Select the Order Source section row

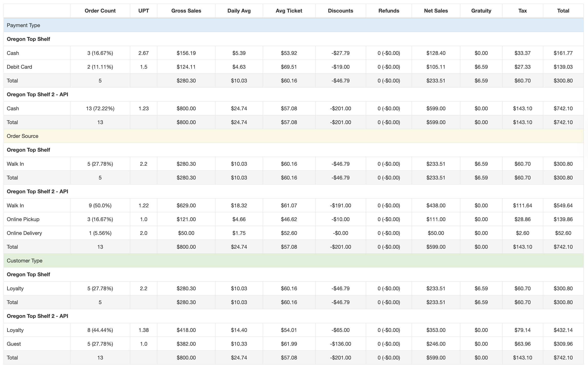tap(293, 136)
